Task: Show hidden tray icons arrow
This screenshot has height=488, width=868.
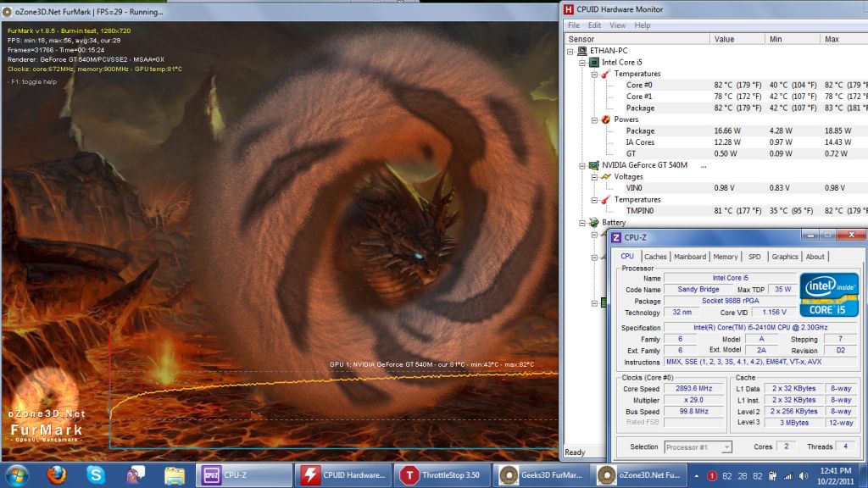Action: pos(697,476)
